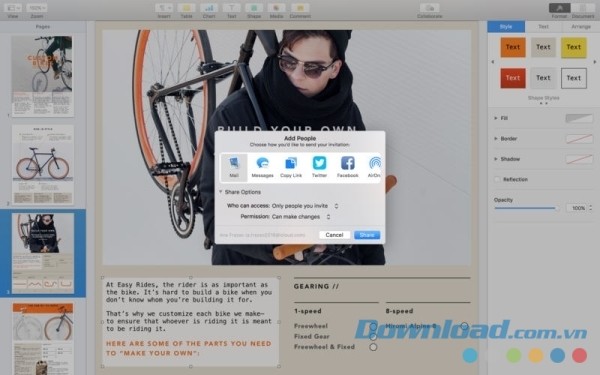Open the Zoom percentage dropdown

[x=37, y=8]
